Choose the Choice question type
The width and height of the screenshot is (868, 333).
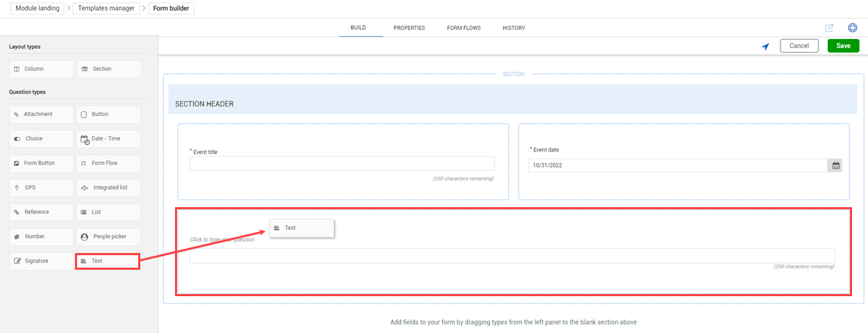tap(41, 138)
